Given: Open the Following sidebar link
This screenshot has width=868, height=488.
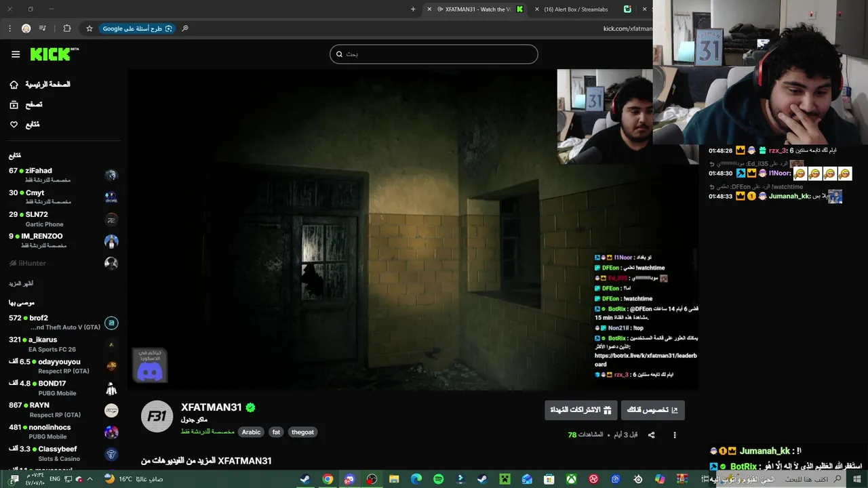Looking at the screenshot, I should tap(24, 125).
